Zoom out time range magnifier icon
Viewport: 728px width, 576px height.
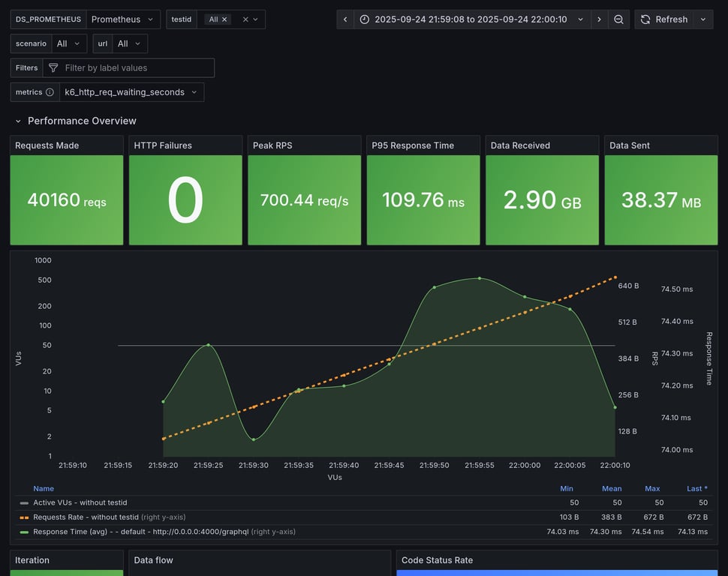pyautogui.click(x=618, y=19)
